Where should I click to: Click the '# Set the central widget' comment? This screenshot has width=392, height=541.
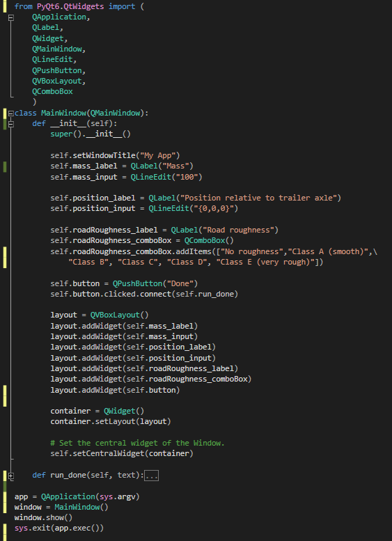[138, 443]
